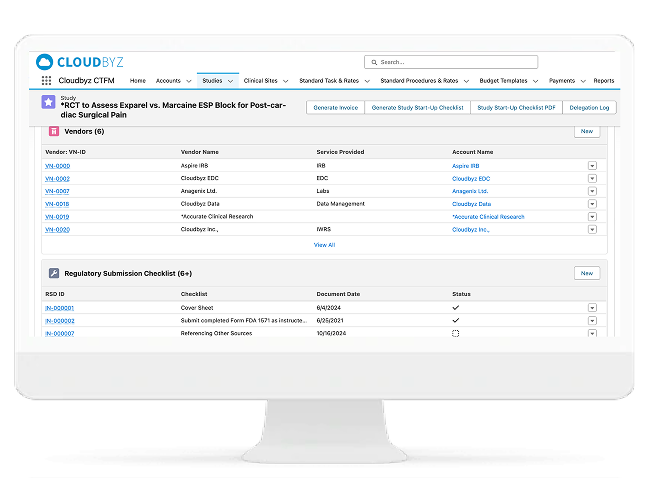The height and width of the screenshot is (499, 650).
Task: Open row actions menu for Cloudbyz Inc.
Action: (x=592, y=230)
